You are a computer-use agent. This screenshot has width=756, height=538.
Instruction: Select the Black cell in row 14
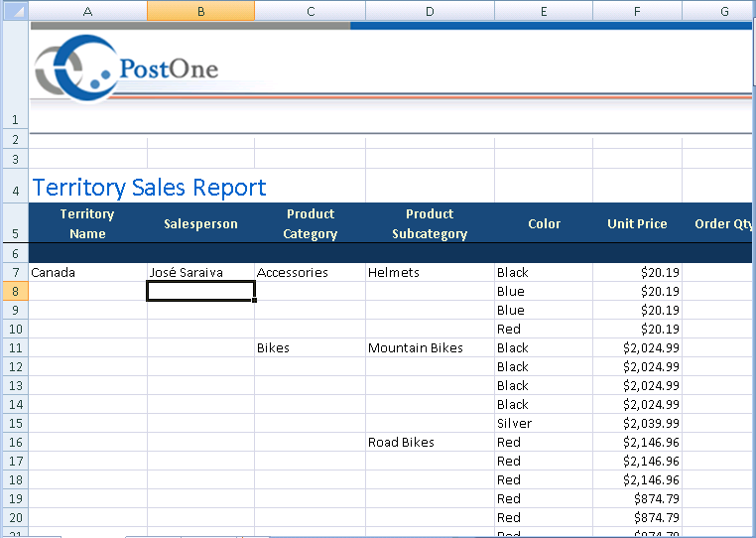(x=544, y=404)
